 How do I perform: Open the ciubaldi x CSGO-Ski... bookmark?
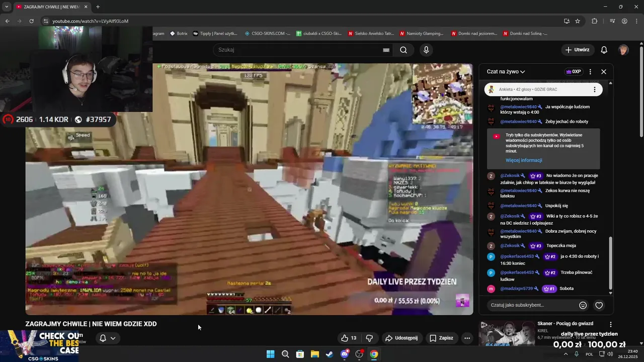pyautogui.click(x=319, y=34)
